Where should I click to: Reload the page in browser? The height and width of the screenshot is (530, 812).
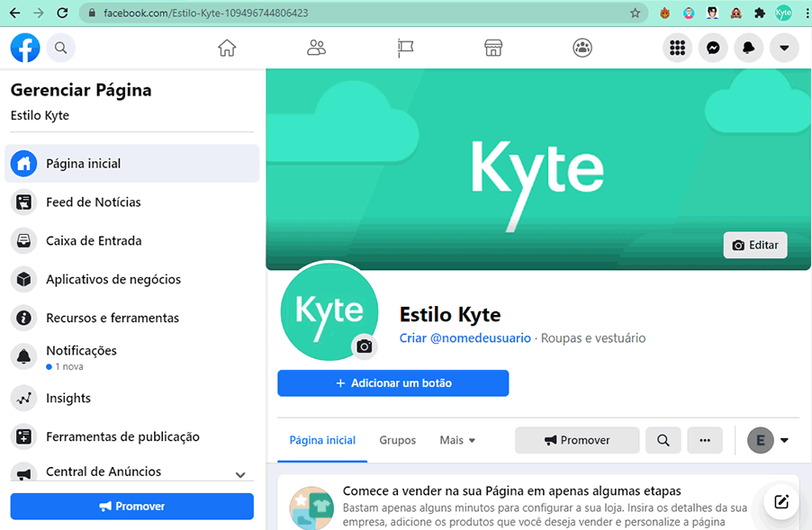click(x=62, y=13)
